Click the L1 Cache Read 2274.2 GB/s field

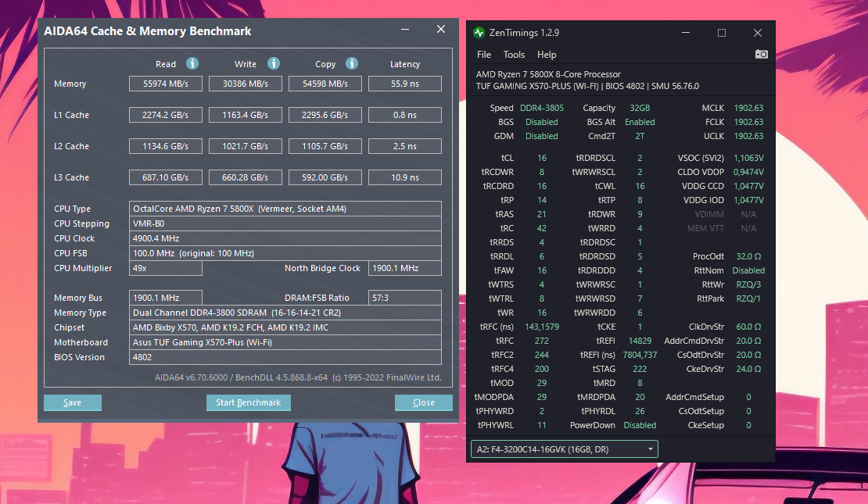[x=166, y=115]
